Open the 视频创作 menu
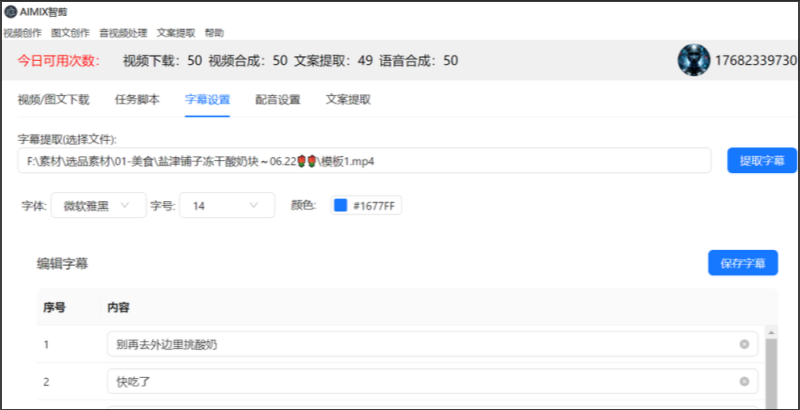Viewport: 800px width, 410px height. click(x=22, y=32)
